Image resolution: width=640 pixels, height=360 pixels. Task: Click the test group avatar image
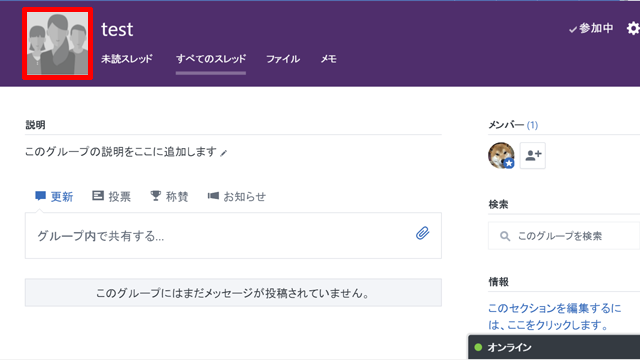coord(58,43)
